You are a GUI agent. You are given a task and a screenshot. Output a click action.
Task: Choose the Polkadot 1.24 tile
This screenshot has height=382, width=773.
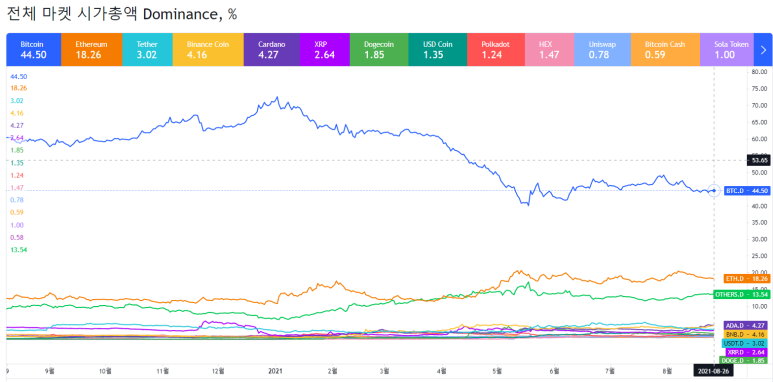495,50
